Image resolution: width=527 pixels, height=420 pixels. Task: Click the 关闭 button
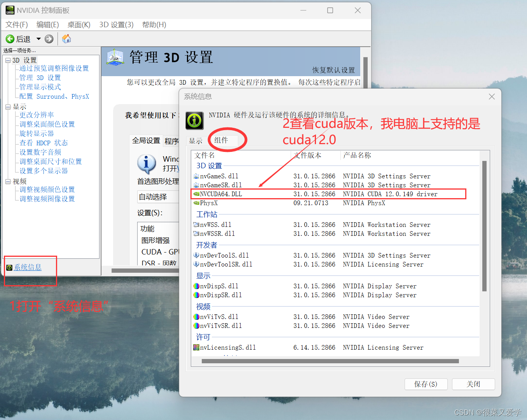click(x=473, y=384)
